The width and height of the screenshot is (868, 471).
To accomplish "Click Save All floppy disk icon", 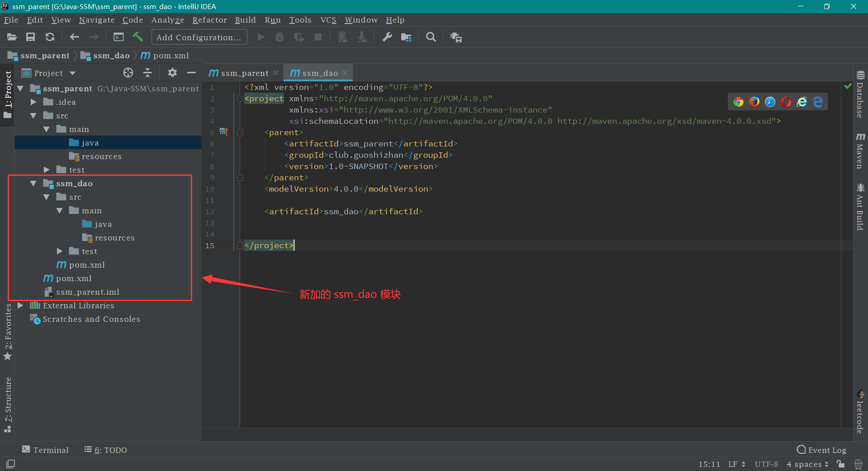I will (30, 37).
